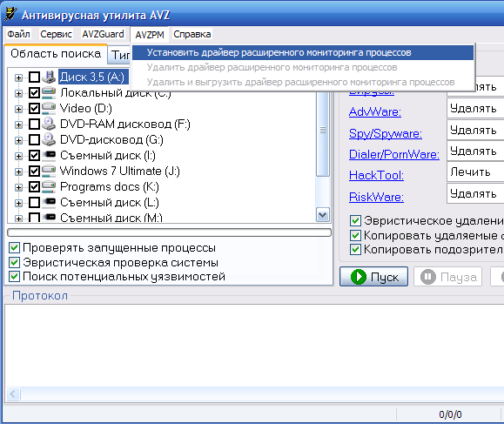Uncheck the Windows 7 Ultimate (J:) checkbox
504x424 pixels.
tap(35, 171)
